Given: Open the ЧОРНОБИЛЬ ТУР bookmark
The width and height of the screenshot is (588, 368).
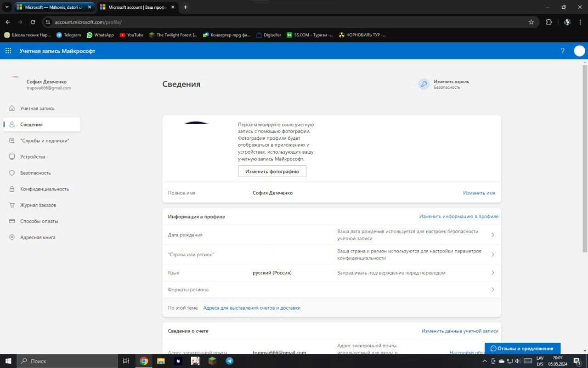Looking at the screenshot, I should [x=362, y=35].
